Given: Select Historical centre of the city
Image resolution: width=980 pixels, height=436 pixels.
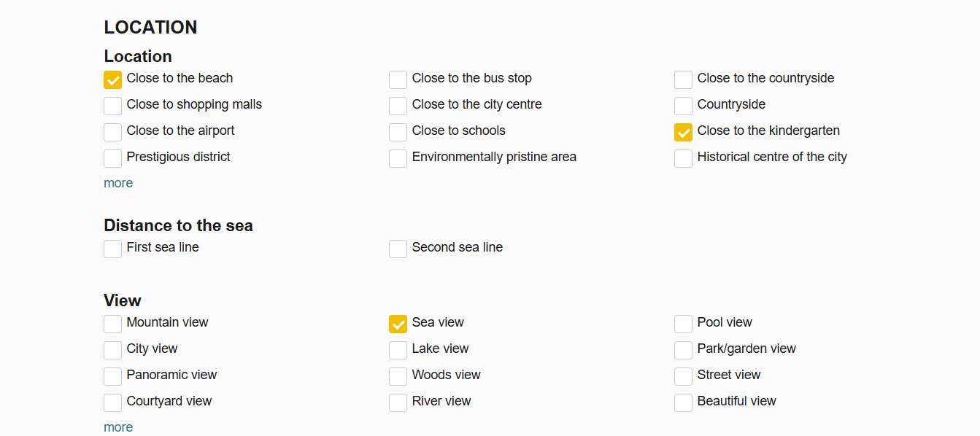Looking at the screenshot, I should pyautogui.click(x=683, y=158).
